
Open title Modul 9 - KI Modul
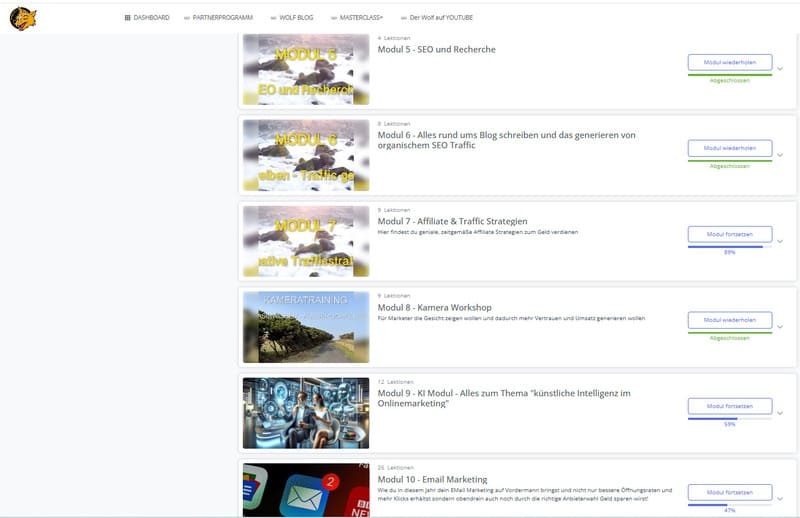coord(504,398)
